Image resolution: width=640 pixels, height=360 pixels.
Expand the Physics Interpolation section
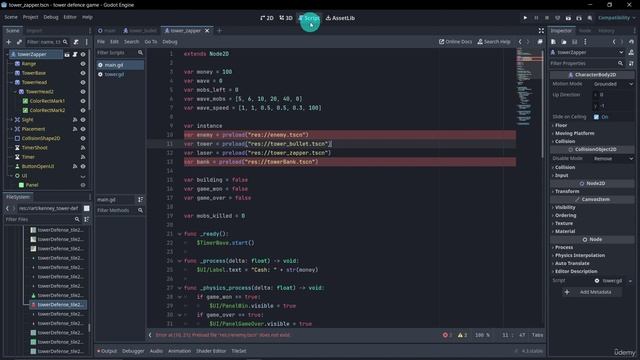[x=593, y=255]
